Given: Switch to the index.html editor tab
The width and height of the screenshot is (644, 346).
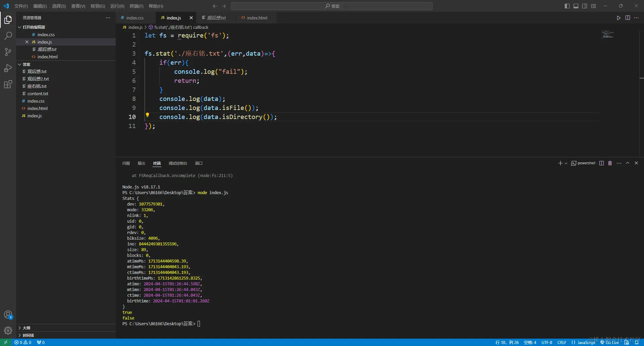Looking at the screenshot, I should coord(257,18).
